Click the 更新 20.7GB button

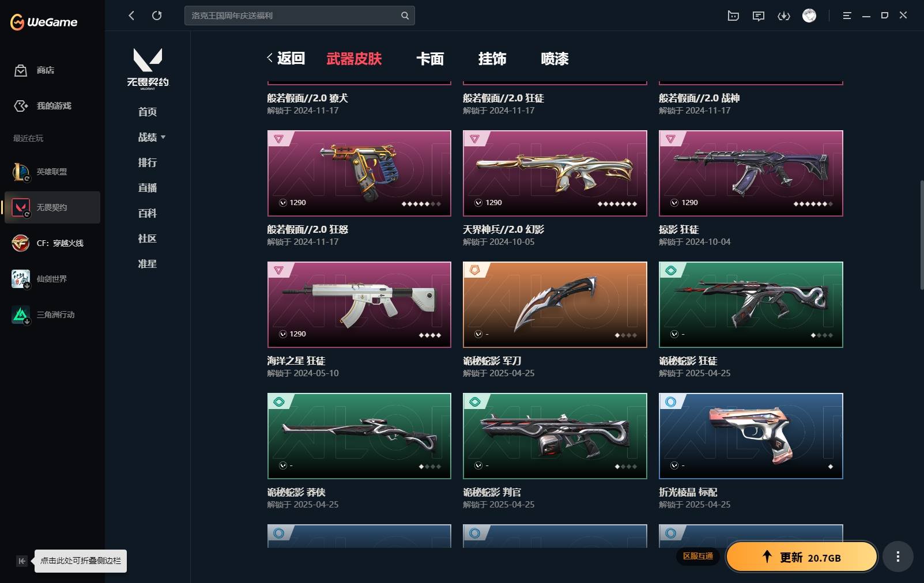tap(802, 556)
